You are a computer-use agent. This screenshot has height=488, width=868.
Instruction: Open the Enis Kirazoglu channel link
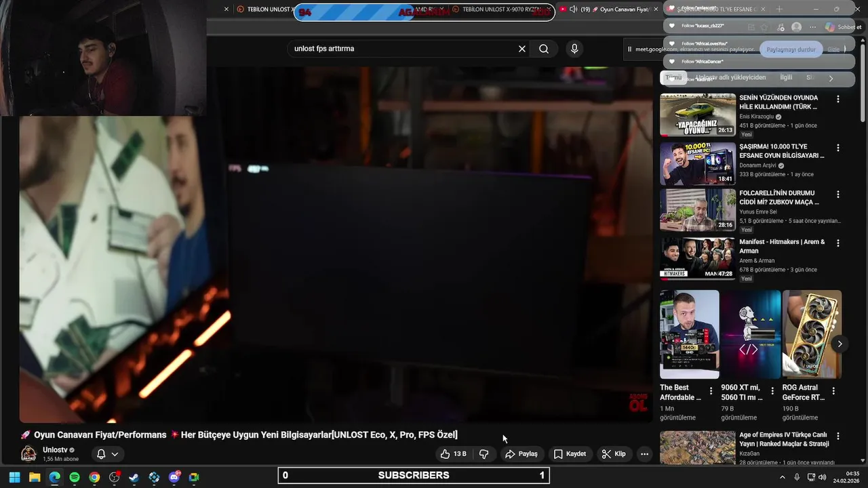(x=757, y=117)
